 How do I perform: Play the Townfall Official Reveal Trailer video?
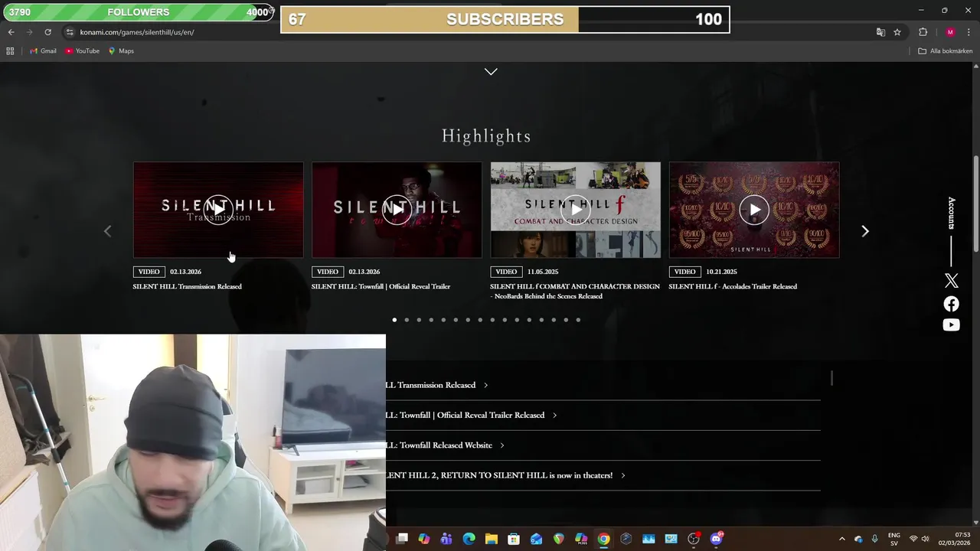pyautogui.click(x=397, y=210)
